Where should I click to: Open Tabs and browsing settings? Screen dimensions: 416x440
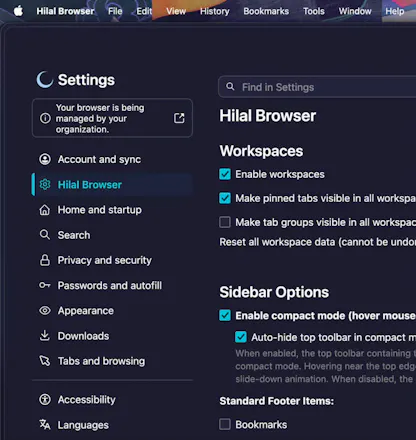coord(112,361)
